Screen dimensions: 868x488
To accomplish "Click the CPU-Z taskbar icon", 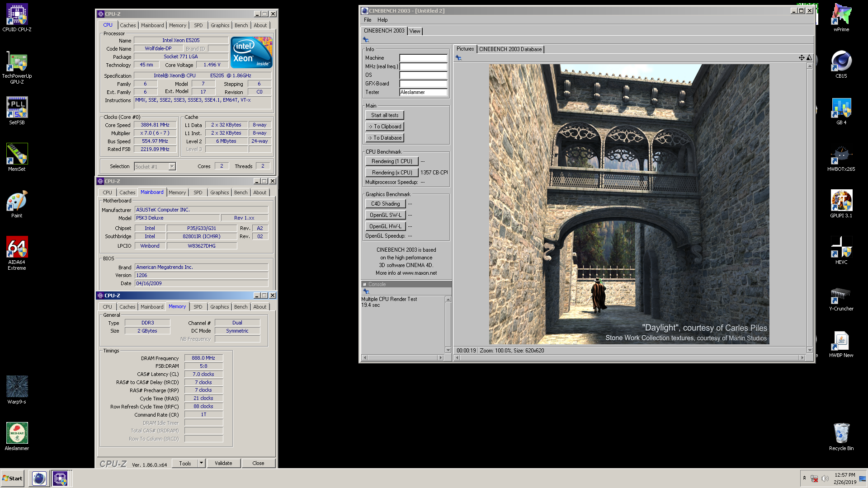I will coord(60,479).
